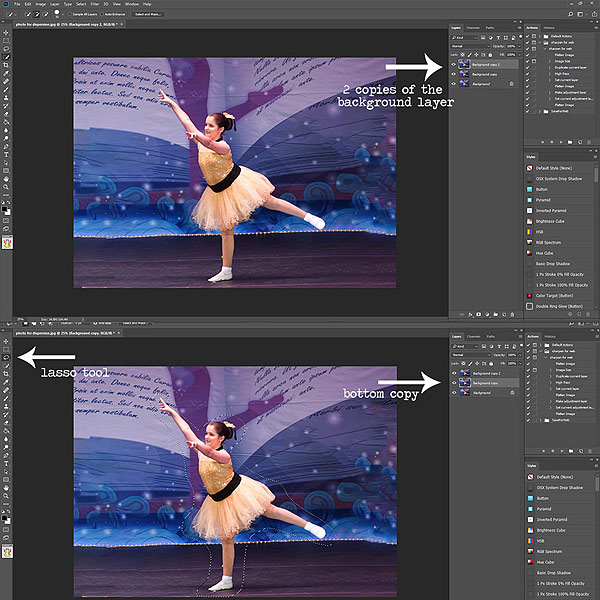This screenshot has width=600, height=600.
Task: Click Subtract from selection option in options bar
Action: coord(46,14)
